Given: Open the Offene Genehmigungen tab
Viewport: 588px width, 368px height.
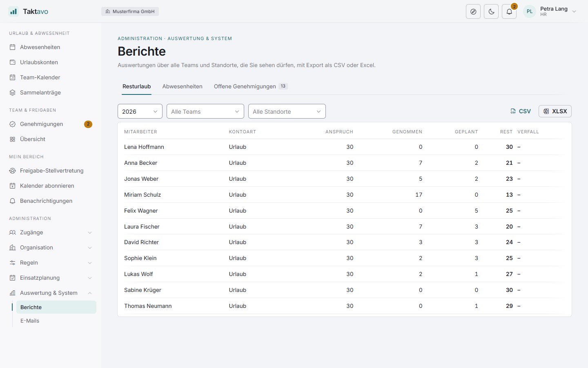Looking at the screenshot, I should coord(251,86).
